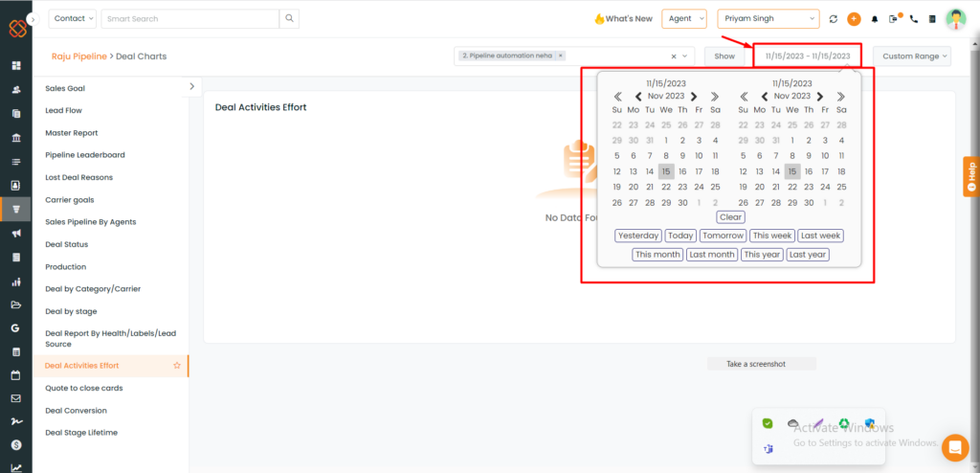Image resolution: width=980 pixels, height=473 pixels.
Task: Open the What's New link
Action: click(622, 19)
